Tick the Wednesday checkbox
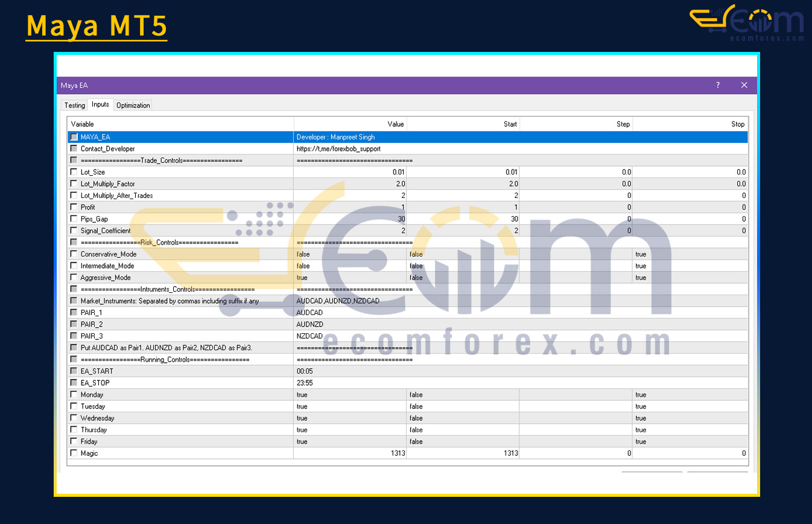The height and width of the screenshot is (524, 812). pos(74,418)
